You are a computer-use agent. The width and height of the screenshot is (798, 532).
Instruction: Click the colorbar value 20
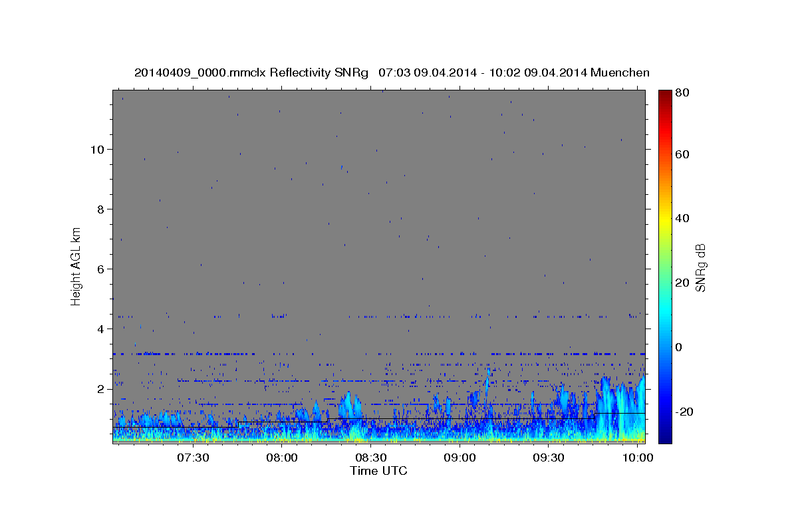[683, 283]
